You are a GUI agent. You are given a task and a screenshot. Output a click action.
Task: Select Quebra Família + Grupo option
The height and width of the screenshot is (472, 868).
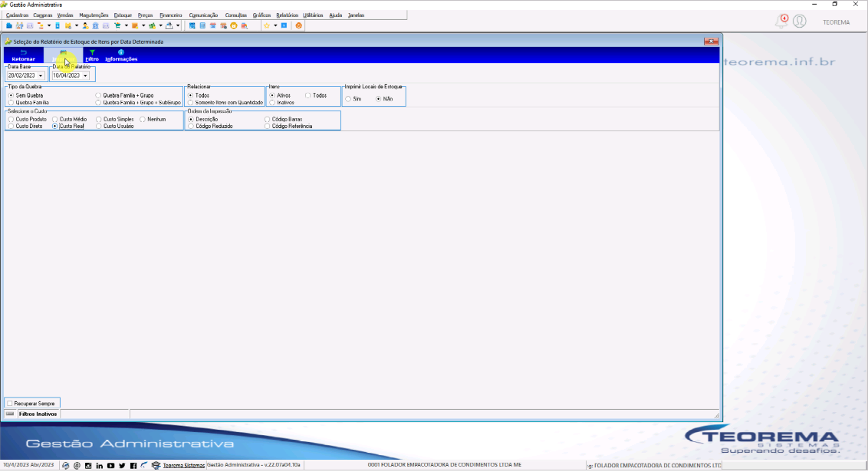[x=99, y=95]
